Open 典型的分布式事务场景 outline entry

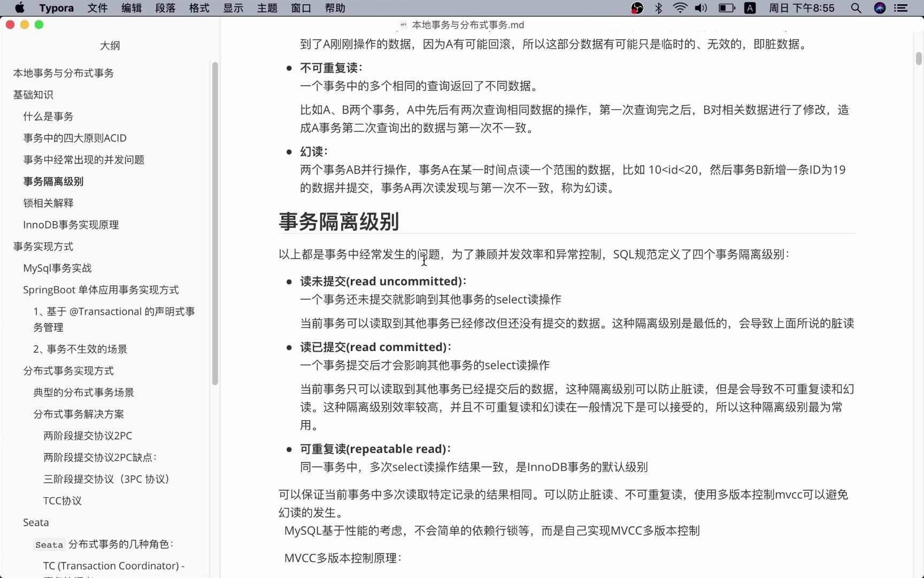pos(84,392)
